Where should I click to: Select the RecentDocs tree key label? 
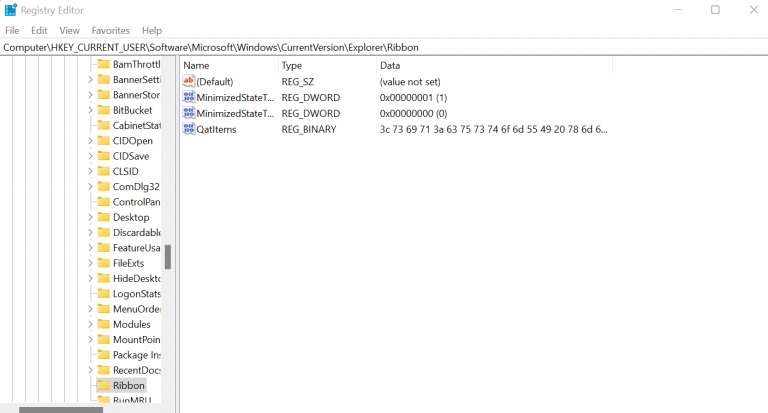tap(137, 370)
